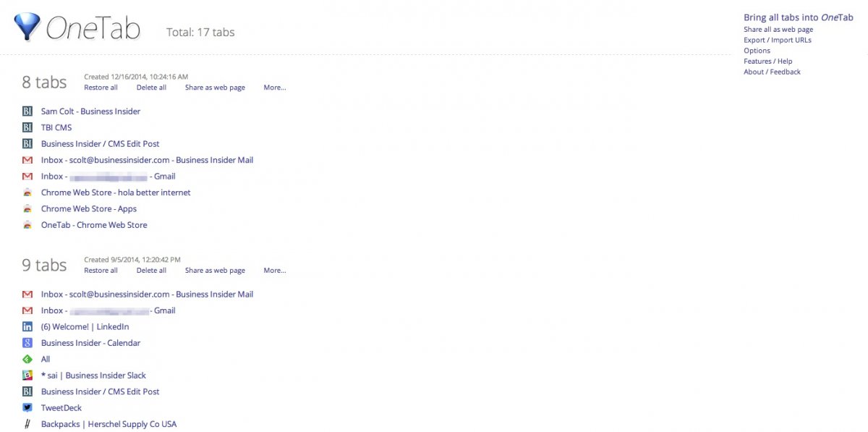This screenshot has width=868, height=432.
Task: Click BI favicon beside CMS Edit Post in 8 tabs group
Action: [27, 144]
